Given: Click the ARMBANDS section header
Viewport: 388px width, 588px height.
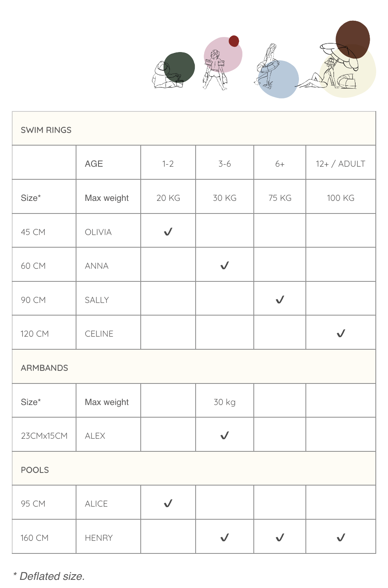Looking at the screenshot, I should (x=44, y=368).
